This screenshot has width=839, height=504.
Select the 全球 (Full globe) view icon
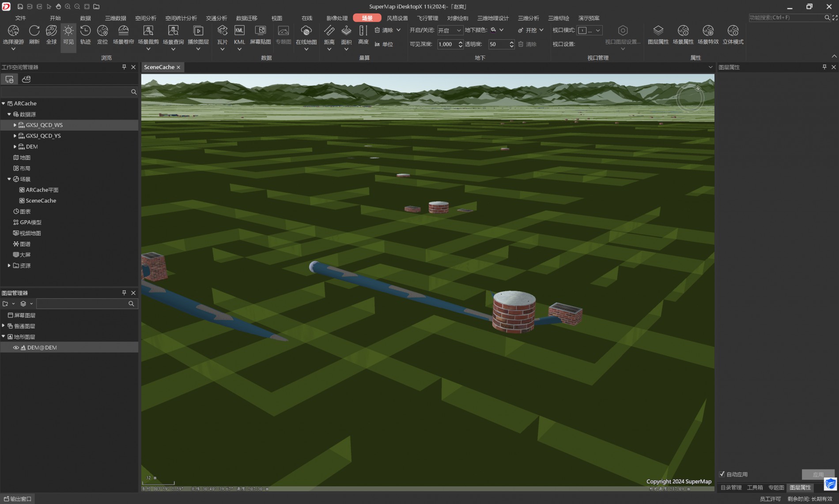51,34
